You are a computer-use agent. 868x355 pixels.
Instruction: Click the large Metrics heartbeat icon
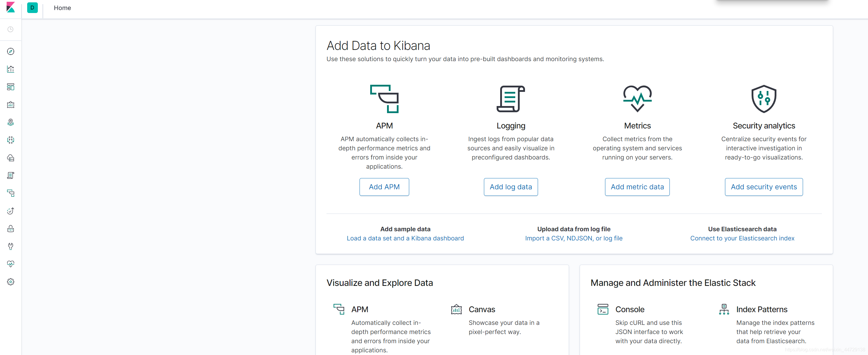coord(637,99)
